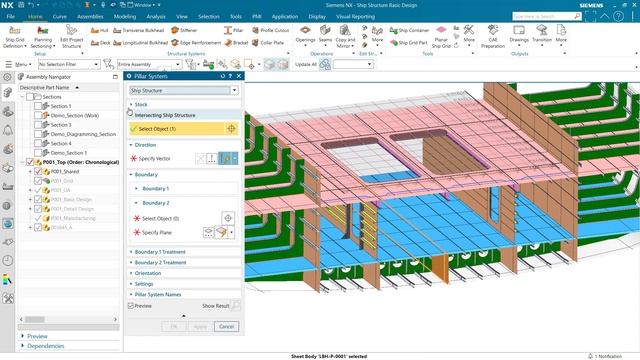Expand the Orientation section
Image resolution: width=640 pixels, height=360 pixels.
click(x=147, y=273)
